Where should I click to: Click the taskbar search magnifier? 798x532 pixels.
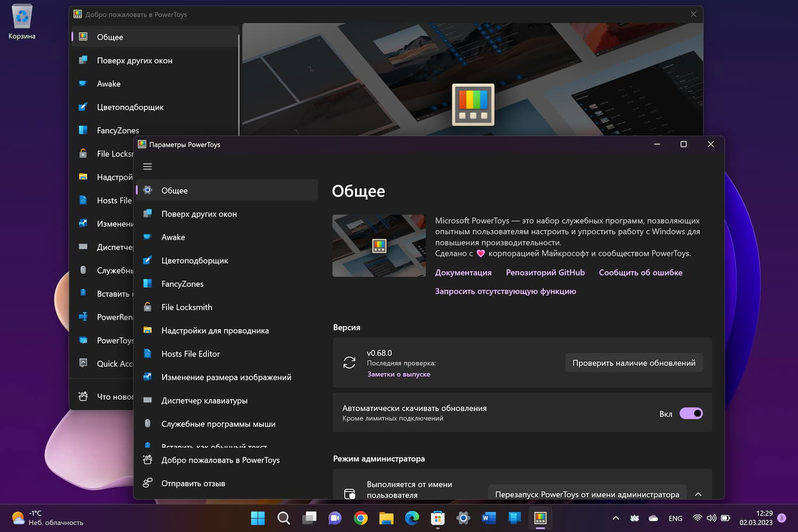(x=284, y=518)
